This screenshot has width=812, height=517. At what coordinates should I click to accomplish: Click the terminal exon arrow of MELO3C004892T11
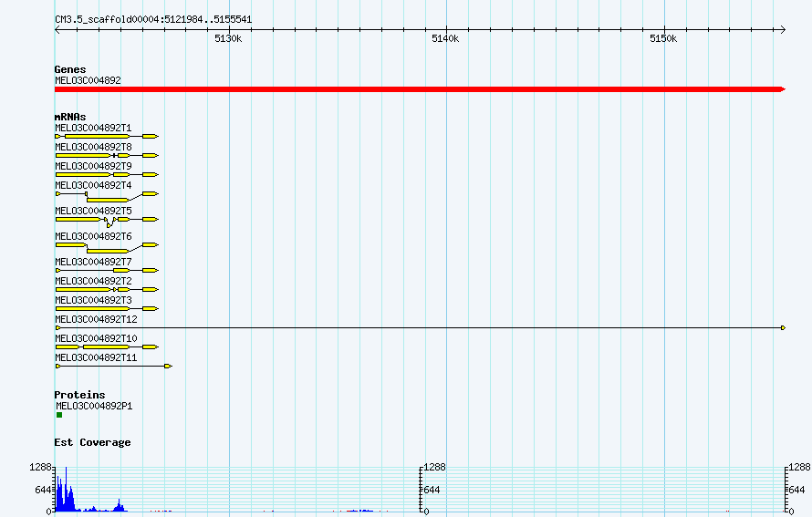pos(168,366)
